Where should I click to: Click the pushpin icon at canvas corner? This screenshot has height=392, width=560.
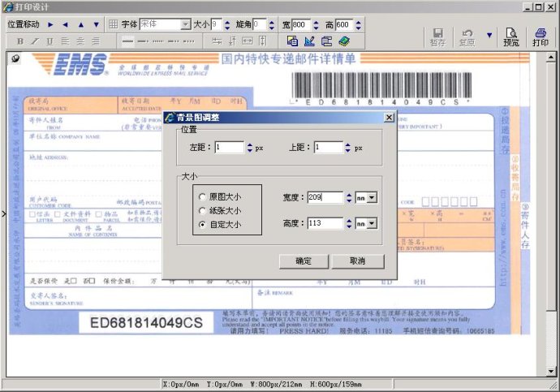point(15,58)
